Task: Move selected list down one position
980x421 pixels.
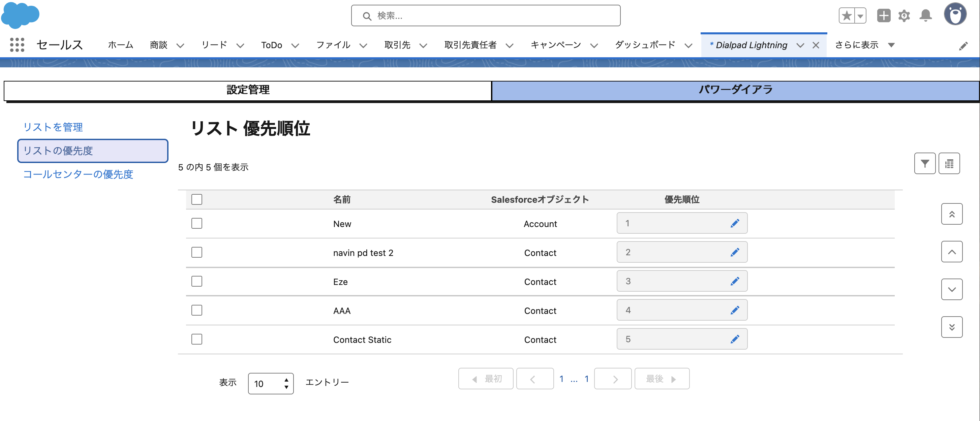Action: pyautogui.click(x=952, y=289)
